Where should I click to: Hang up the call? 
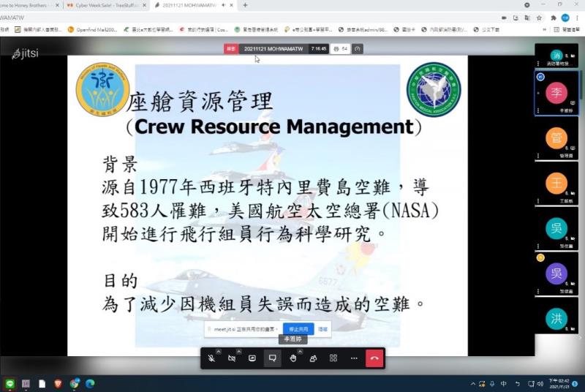pyautogui.click(x=374, y=358)
